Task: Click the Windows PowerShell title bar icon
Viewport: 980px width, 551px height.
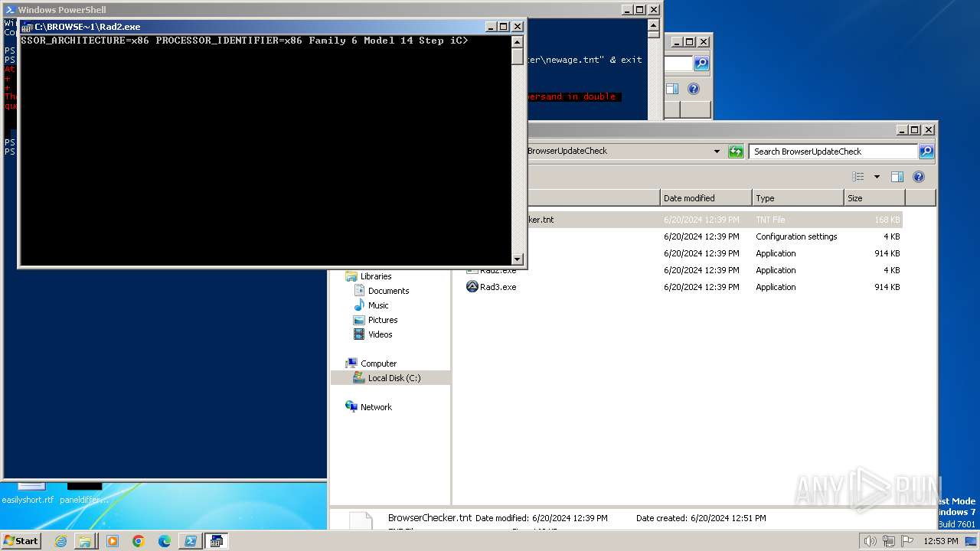Action: click(10, 10)
